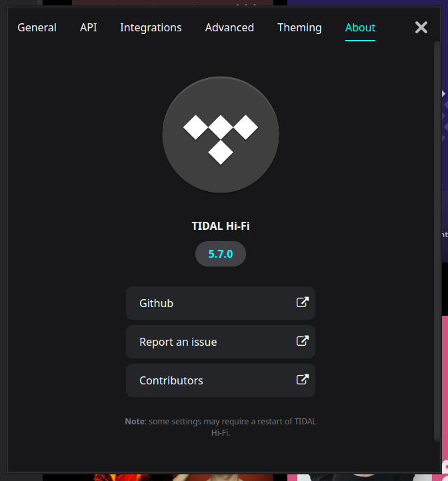This screenshot has height=481, width=448.
Task: Click the external link icon beside Contributors
Action: (302, 380)
